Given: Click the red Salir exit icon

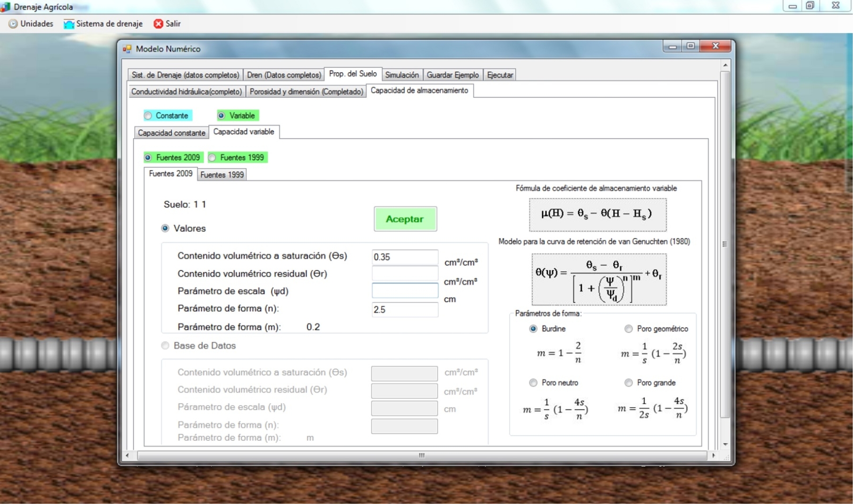Looking at the screenshot, I should click(158, 24).
